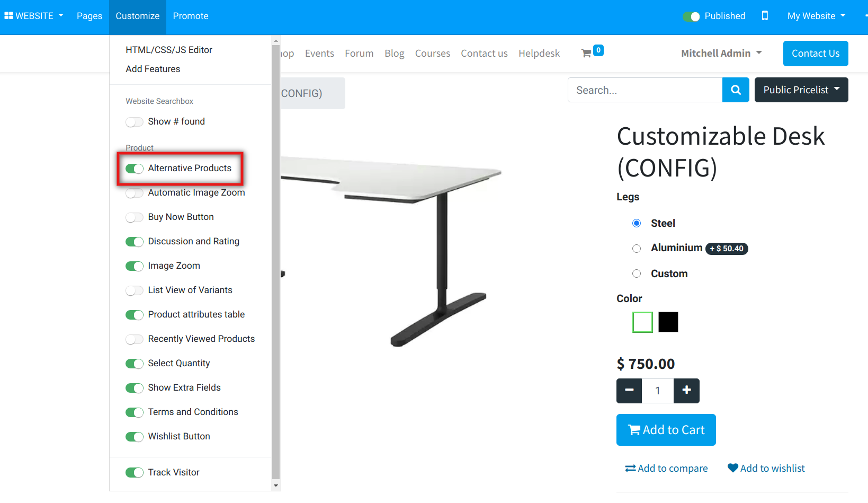
Task: Enable the Buy Now Button option
Action: pos(135,217)
